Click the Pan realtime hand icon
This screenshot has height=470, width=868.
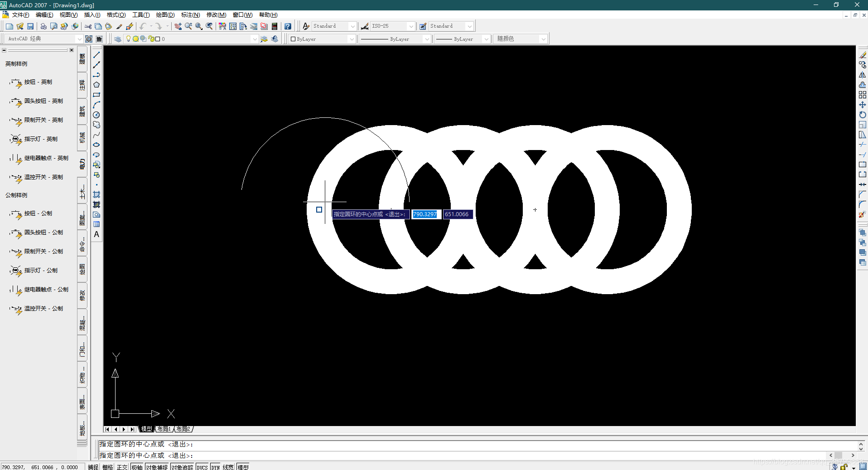pyautogui.click(x=178, y=26)
